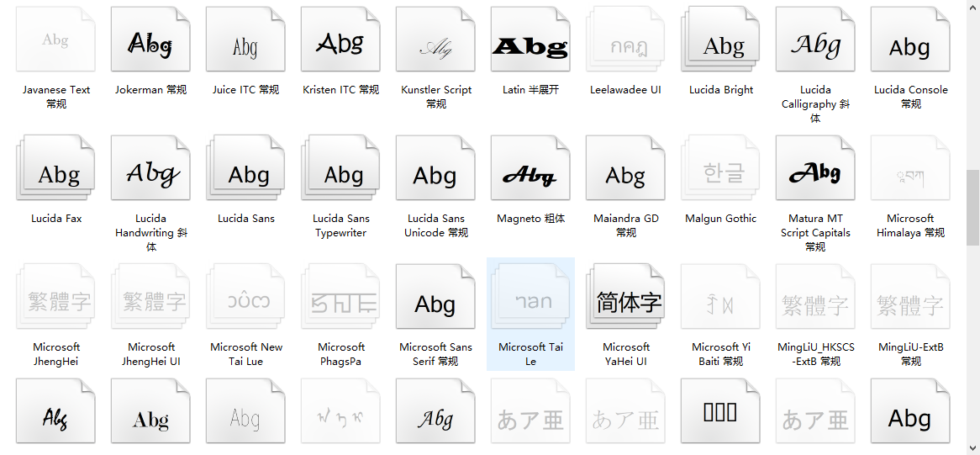Open the Lucida Sans Typewriter family

[340, 168]
